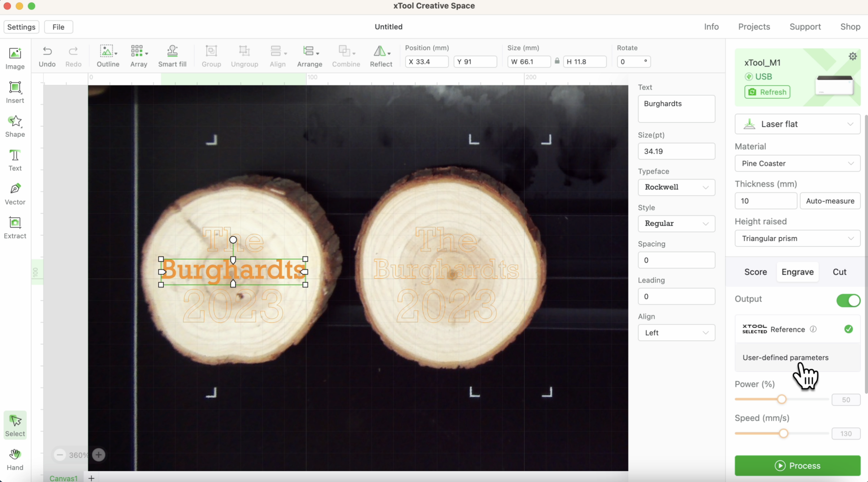
Task: Open the Support menu tab
Action: click(x=805, y=27)
